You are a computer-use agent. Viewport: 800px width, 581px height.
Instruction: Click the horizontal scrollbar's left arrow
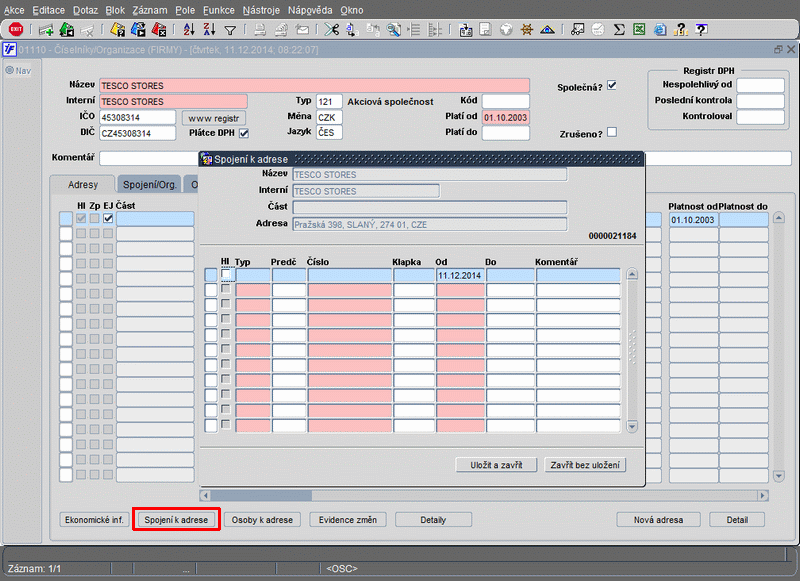click(205, 495)
